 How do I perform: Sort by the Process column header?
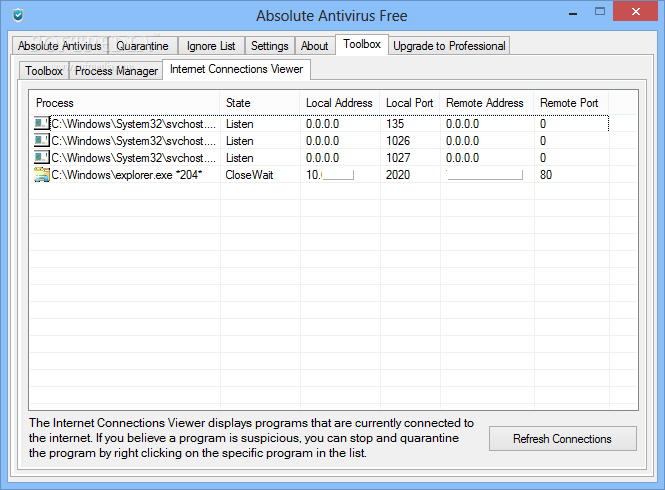click(125, 103)
